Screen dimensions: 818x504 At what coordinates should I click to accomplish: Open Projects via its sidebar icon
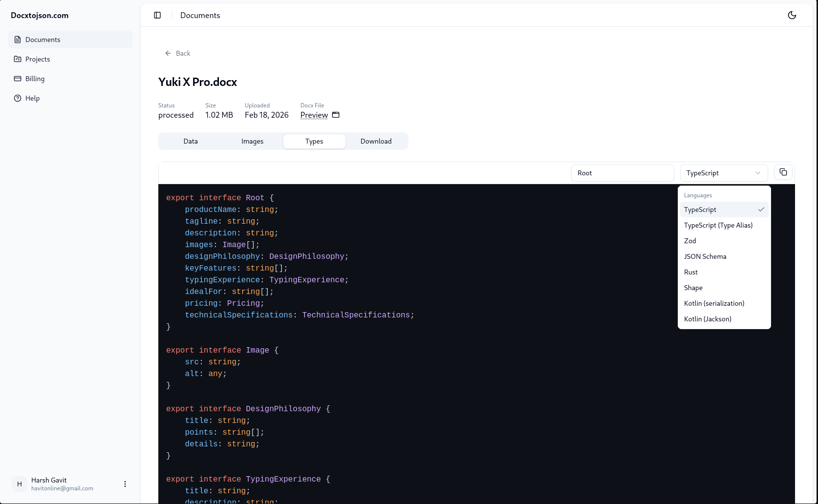coord(18,59)
